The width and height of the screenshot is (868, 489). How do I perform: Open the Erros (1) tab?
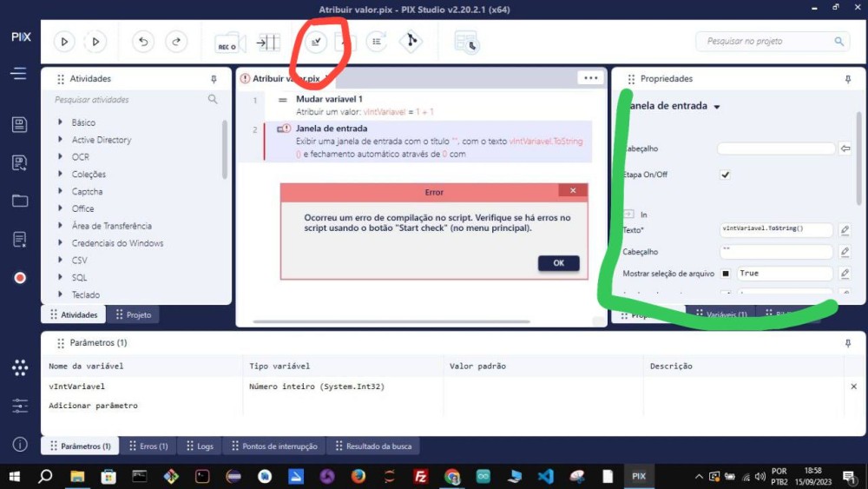148,446
